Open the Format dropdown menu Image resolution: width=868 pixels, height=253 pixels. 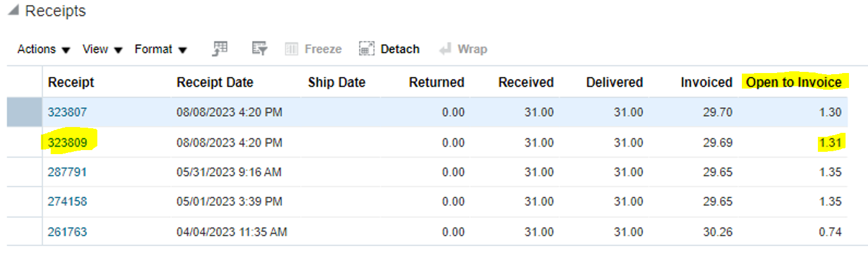pos(161,49)
